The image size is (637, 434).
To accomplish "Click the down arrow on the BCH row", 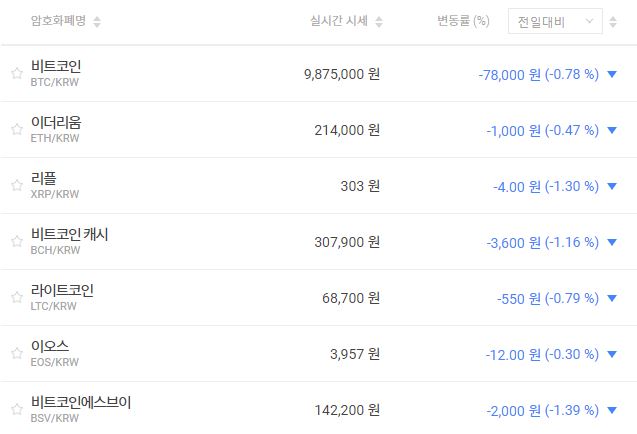I will point(612,242).
